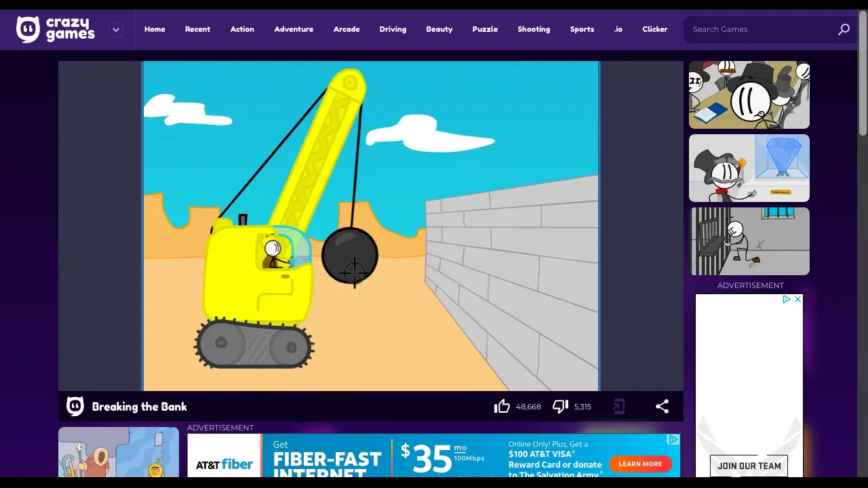This screenshot has width=868, height=488.
Task: Open the .io games category
Action: click(618, 29)
